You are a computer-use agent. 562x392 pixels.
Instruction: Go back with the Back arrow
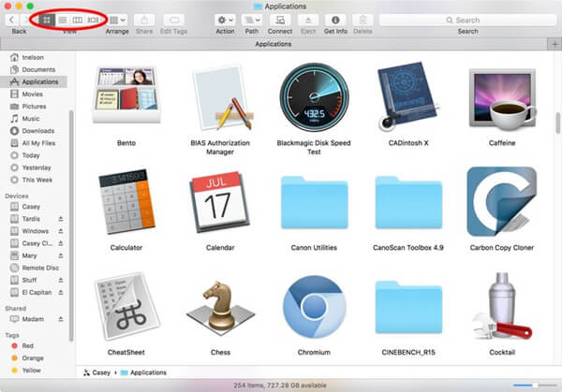tap(12, 20)
